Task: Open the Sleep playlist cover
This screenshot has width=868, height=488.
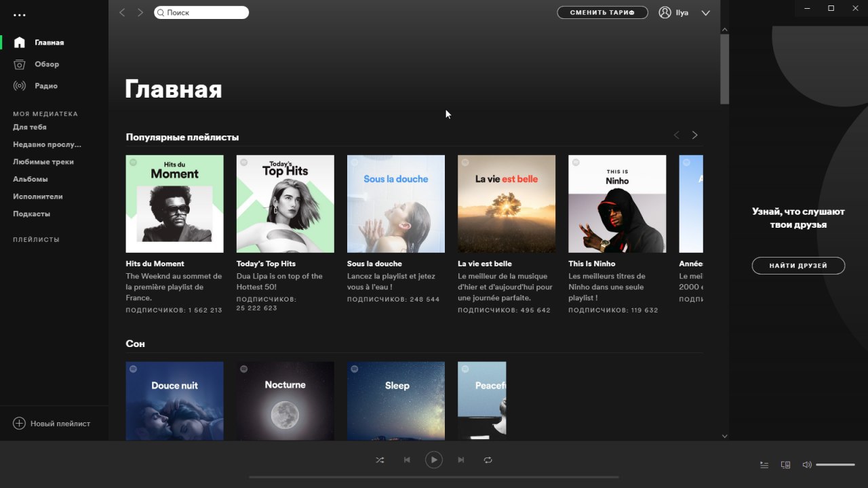Action: [x=396, y=401]
